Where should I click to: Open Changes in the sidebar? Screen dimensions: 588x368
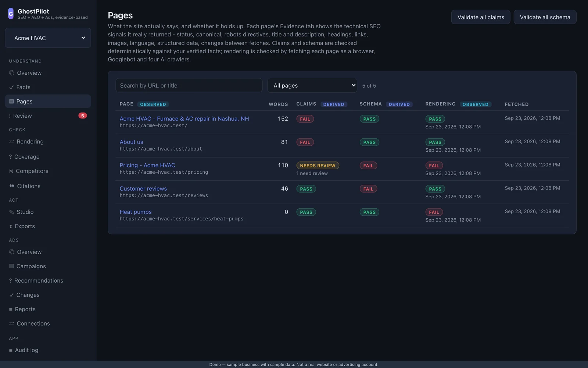coord(48,295)
